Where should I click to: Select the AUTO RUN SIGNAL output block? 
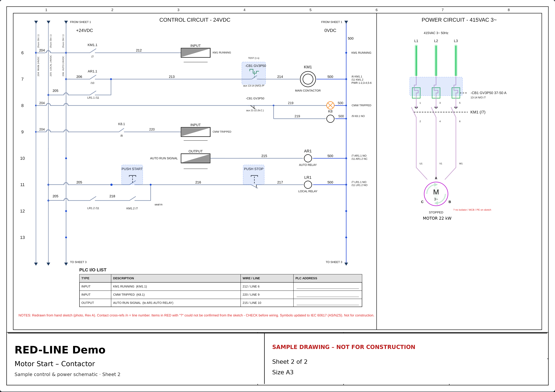pos(196,158)
